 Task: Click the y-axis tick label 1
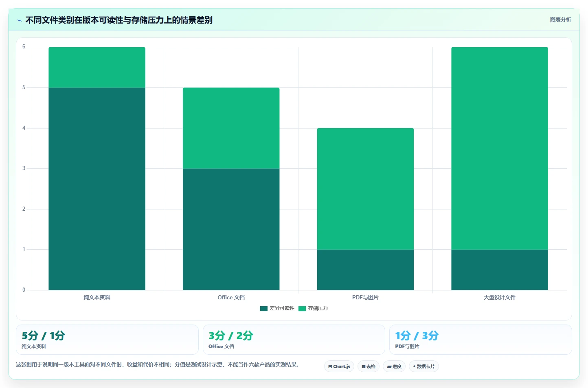tap(24, 249)
